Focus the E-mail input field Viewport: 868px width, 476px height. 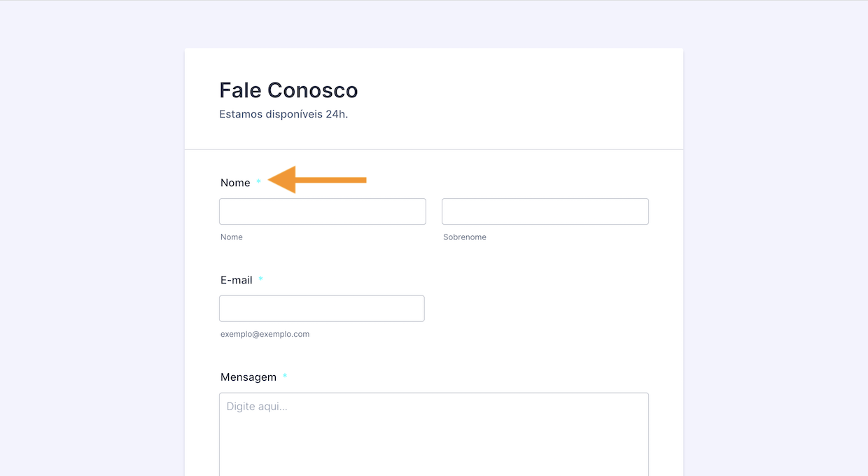(321, 309)
